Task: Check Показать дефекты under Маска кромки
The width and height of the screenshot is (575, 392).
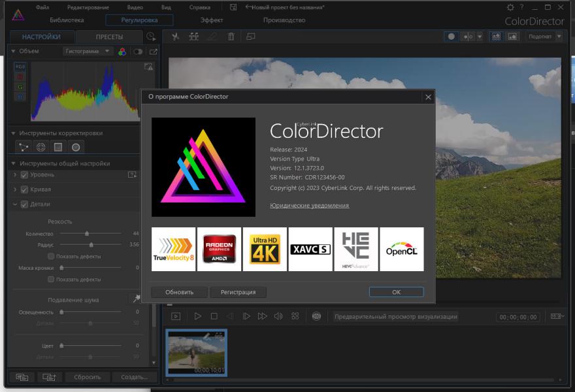Action: pyautogui.click(x=51, y=279)
